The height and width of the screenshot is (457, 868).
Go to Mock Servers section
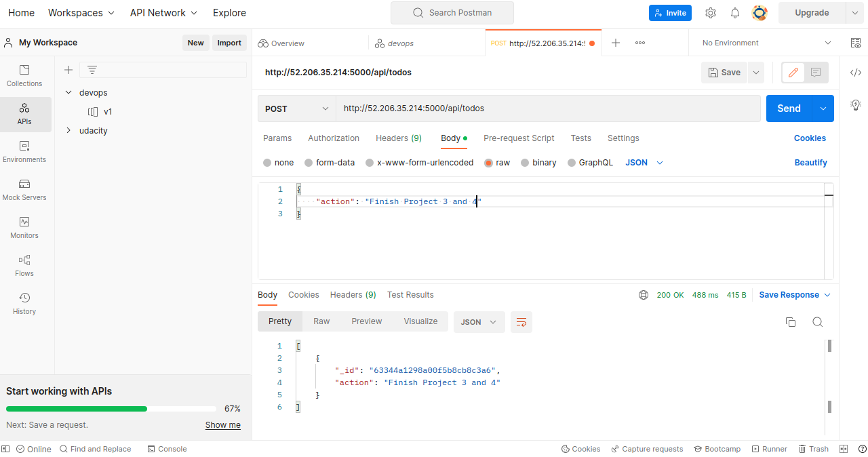tap(24, 189)
